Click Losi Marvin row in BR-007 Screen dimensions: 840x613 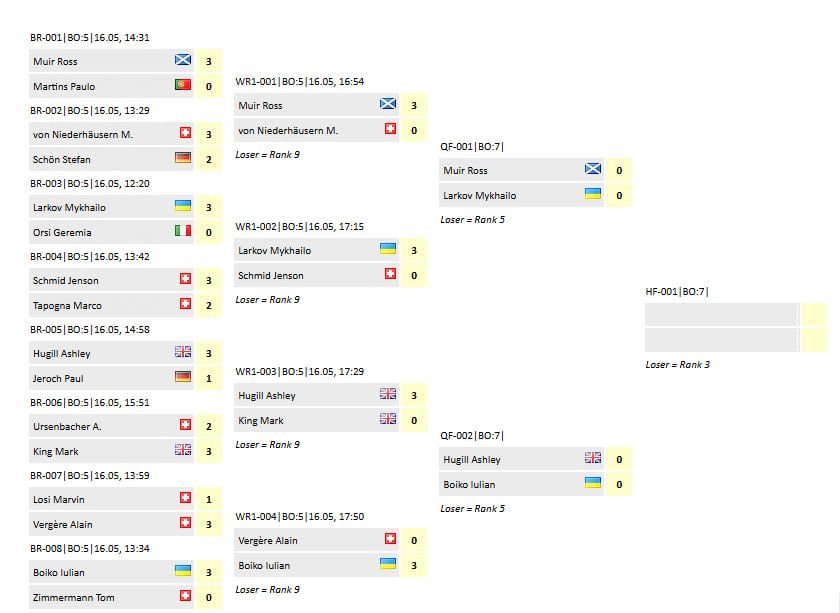pos(111,499)
